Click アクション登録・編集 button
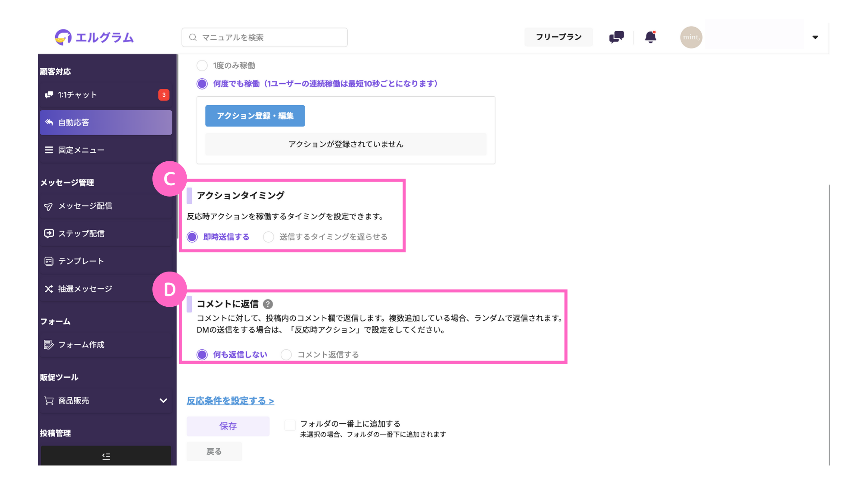This screenshot has width=868, height=488. [255, 116]
